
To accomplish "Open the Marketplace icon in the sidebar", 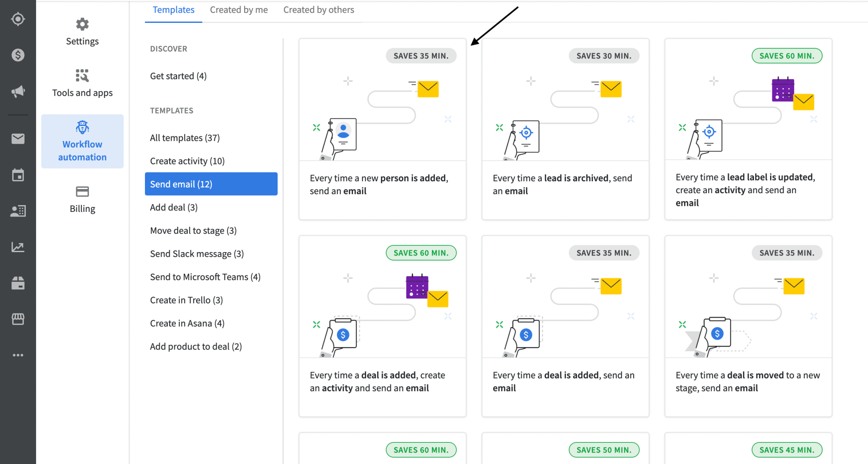I will pos(18,319).
